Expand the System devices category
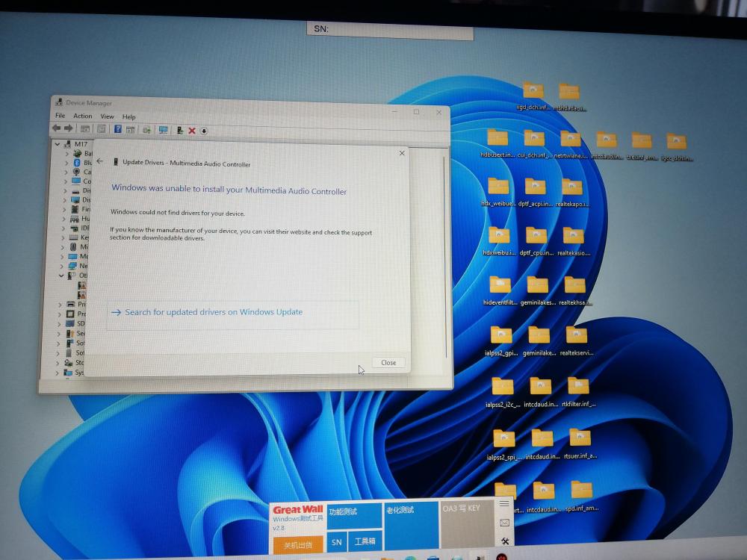 coord(58,373)
